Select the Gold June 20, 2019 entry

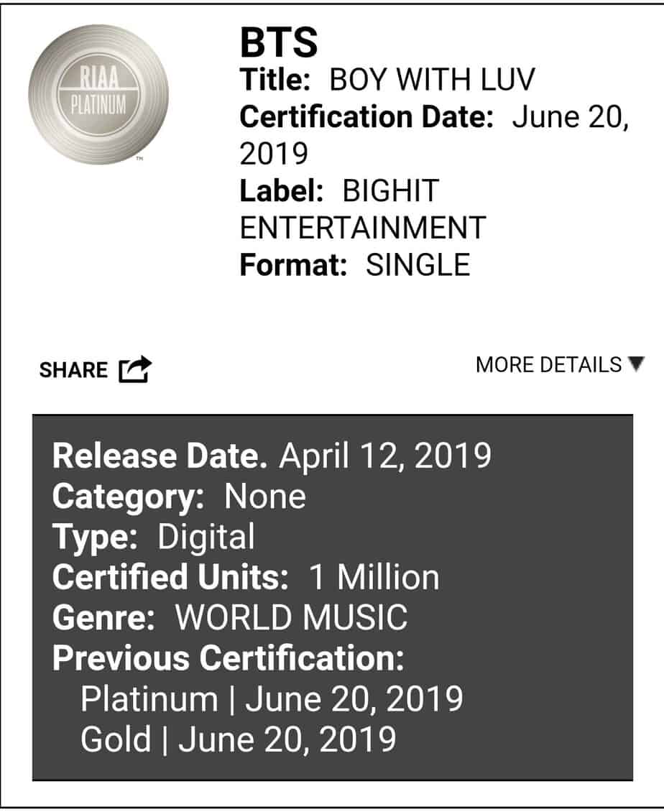pyautogui.click(x=238, y=739)
